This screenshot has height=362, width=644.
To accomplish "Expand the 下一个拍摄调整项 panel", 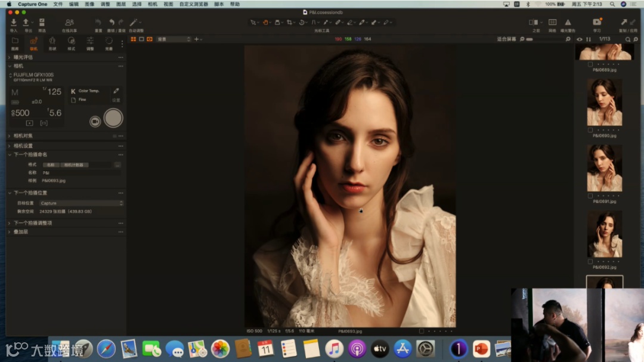I will coord(10,222).
